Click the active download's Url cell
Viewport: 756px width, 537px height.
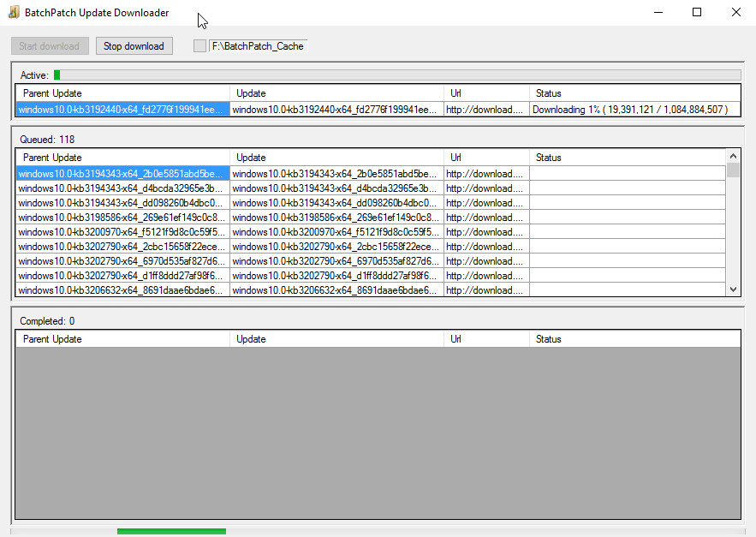point(486,110)
